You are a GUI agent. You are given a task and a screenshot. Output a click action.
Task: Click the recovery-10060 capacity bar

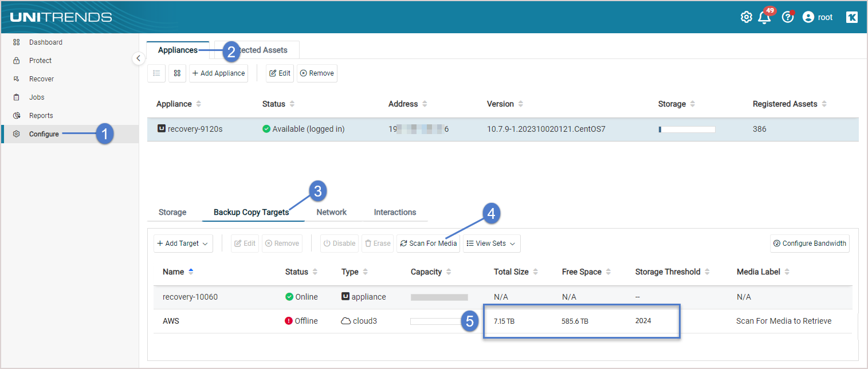click(439, 297)
